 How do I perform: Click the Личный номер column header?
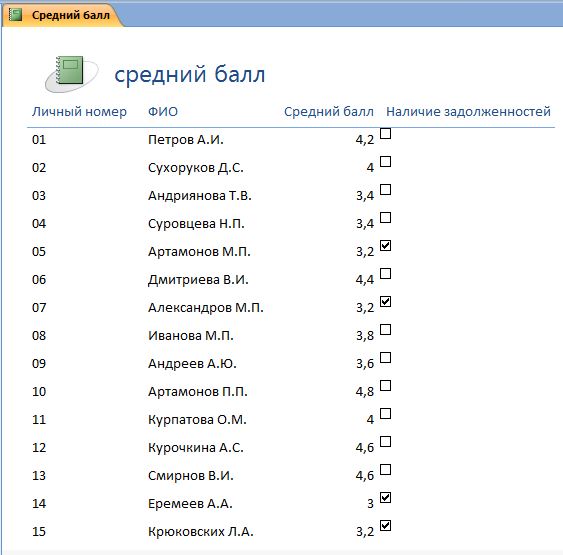click(79, 112)
